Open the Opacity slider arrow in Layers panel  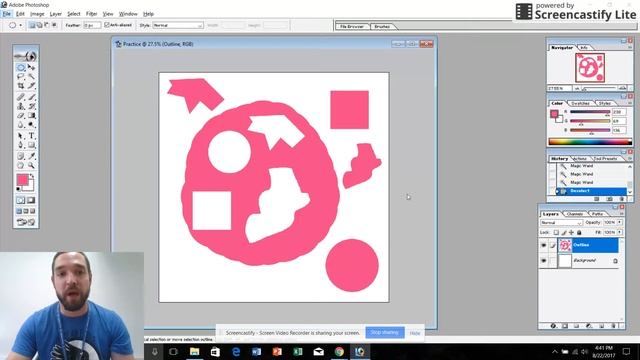pyautogui.click(x=620, y=222)
